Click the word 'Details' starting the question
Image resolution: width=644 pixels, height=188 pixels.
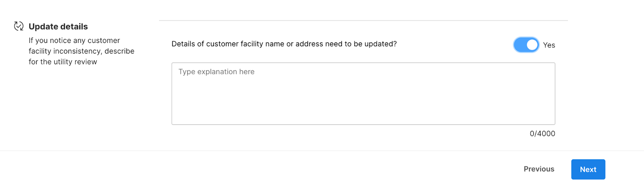tap(183, 44)
